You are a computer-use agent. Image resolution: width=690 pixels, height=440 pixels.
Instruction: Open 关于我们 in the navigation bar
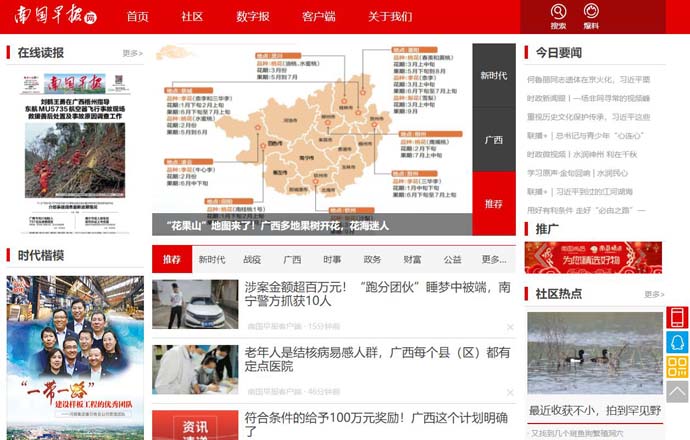390,17
